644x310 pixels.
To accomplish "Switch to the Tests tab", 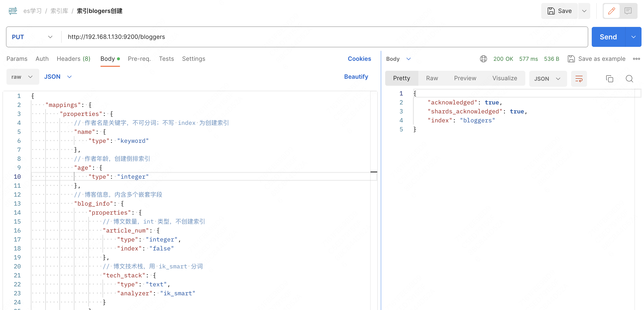I will pyautogui.click(x=166, y=59).
